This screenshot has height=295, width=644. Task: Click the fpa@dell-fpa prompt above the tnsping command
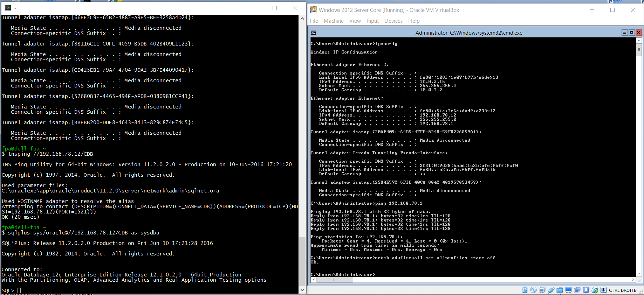[x=24, y=149]
